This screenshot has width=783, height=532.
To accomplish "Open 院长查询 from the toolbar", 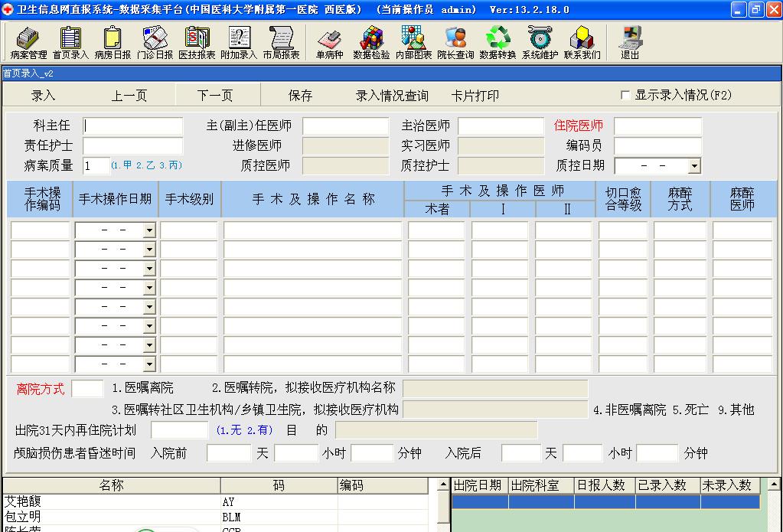I will [x=455, y=42].
